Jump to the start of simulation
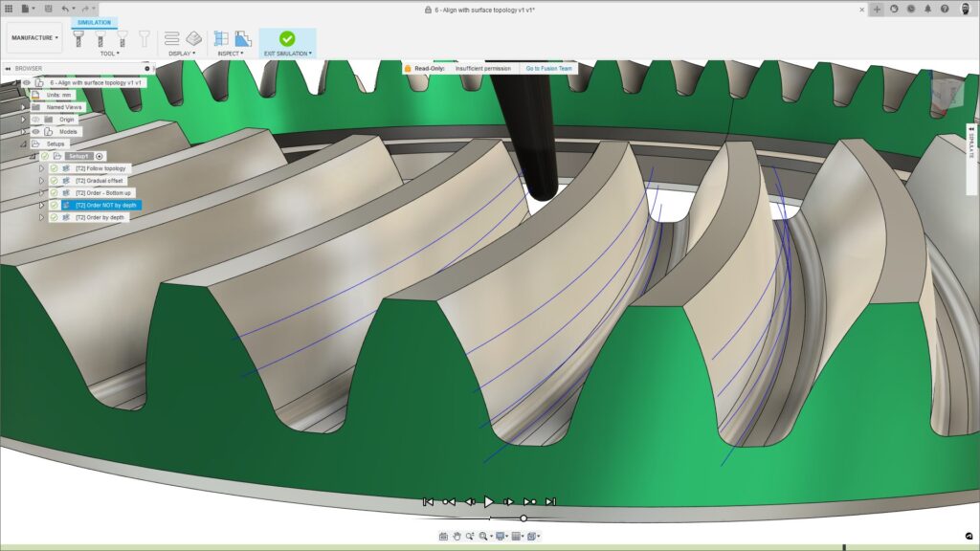 428,501
